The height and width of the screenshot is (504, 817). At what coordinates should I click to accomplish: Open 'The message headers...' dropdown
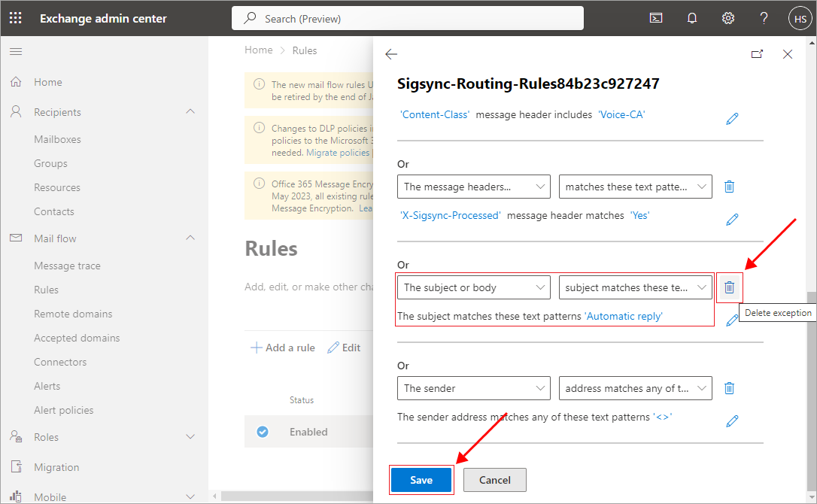tap(475, 187)
